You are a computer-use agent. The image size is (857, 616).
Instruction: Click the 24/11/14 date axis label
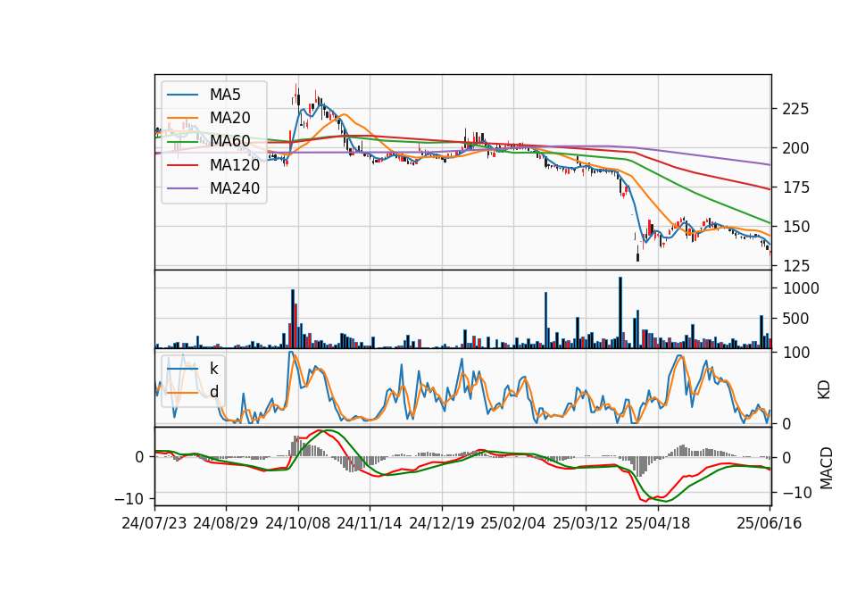(370, 523)
